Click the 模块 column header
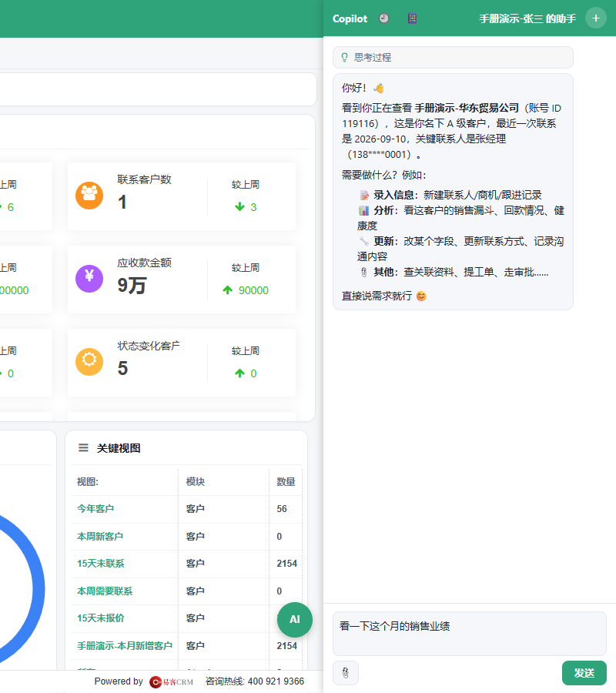 [196, 482]
